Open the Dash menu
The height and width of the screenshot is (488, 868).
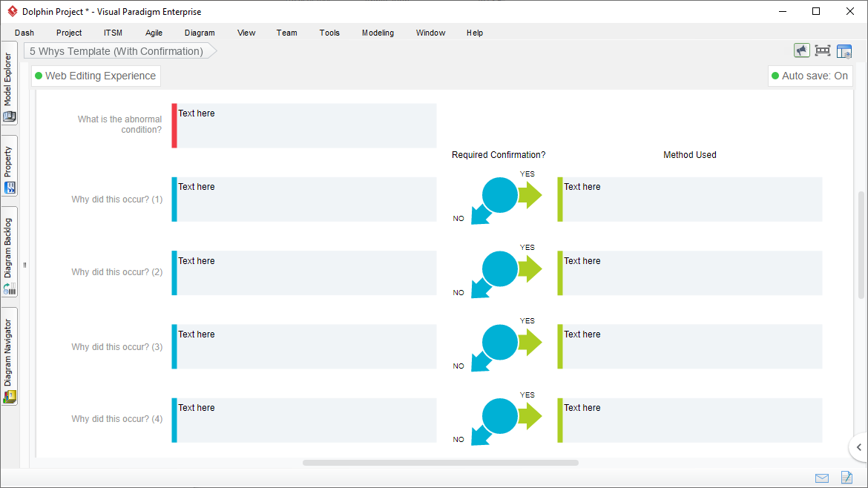pos(24,33)
